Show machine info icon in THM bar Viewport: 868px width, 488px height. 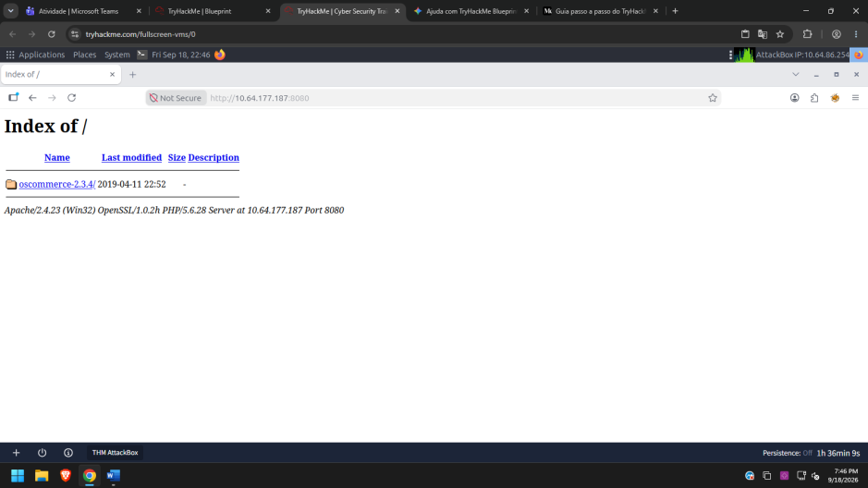(x=68, y=453)
